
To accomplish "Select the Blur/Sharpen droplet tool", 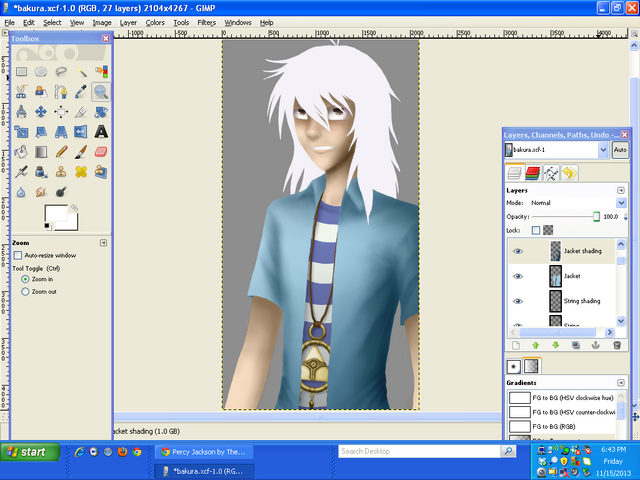I will (21, 192).
